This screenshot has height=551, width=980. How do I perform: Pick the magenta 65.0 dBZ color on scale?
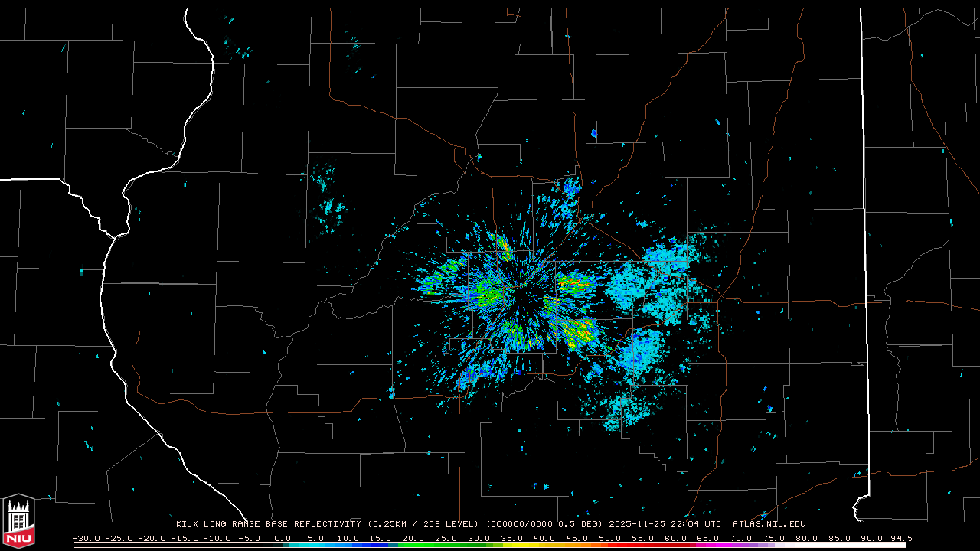click(708, 545)
